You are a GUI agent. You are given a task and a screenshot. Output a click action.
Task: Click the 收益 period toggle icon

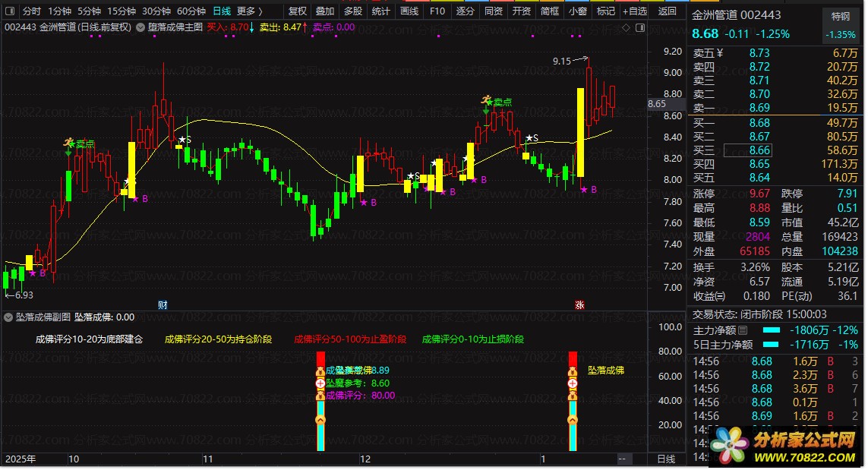(720, 296)
